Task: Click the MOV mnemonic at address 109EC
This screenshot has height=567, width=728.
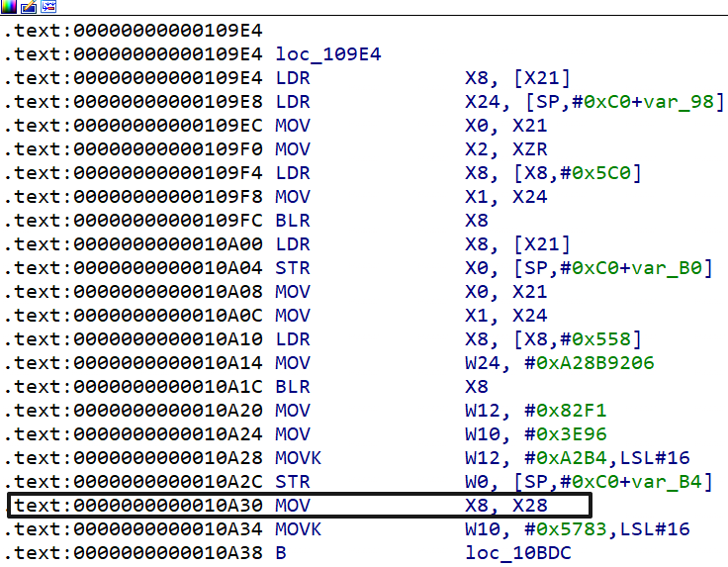Action: tap(293, 126)
